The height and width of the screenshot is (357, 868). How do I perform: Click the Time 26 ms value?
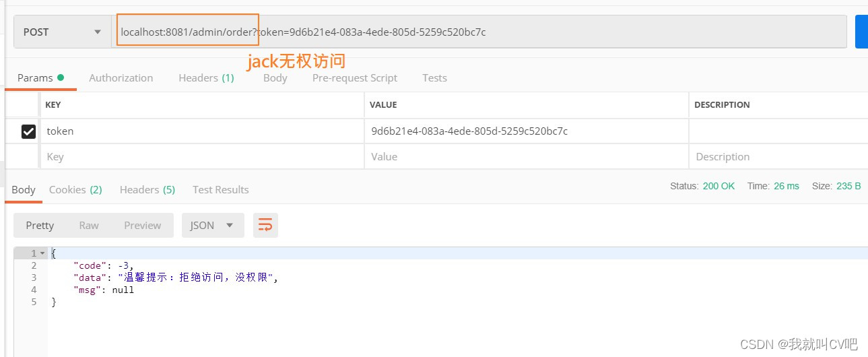pos(787,186)
